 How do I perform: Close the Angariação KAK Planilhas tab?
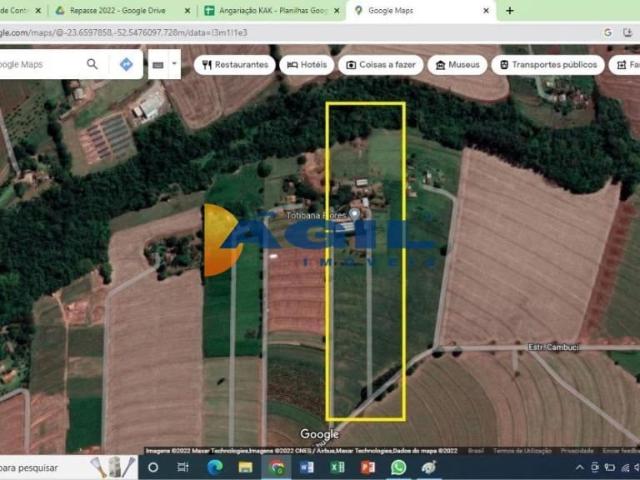tap(337, 11)
